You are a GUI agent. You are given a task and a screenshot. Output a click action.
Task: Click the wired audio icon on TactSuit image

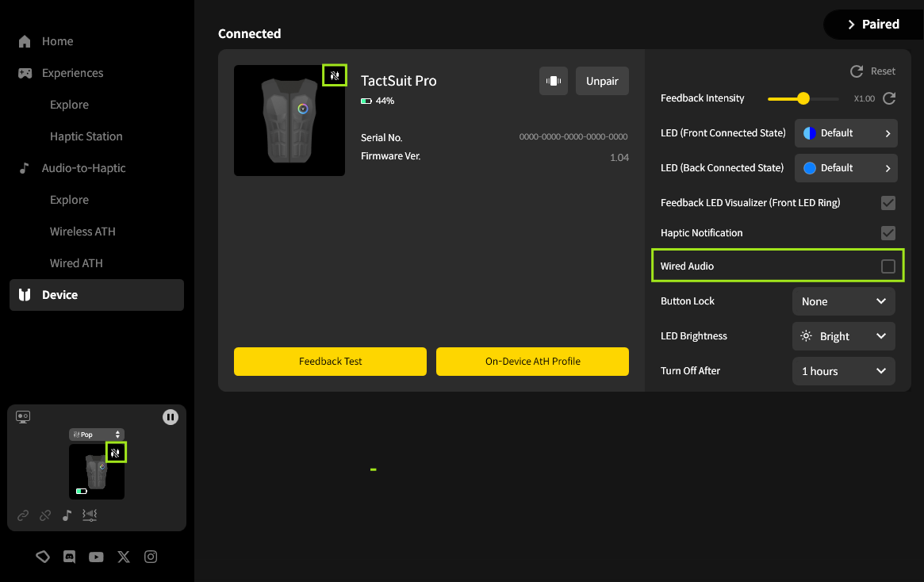click(x=335, y=75)
